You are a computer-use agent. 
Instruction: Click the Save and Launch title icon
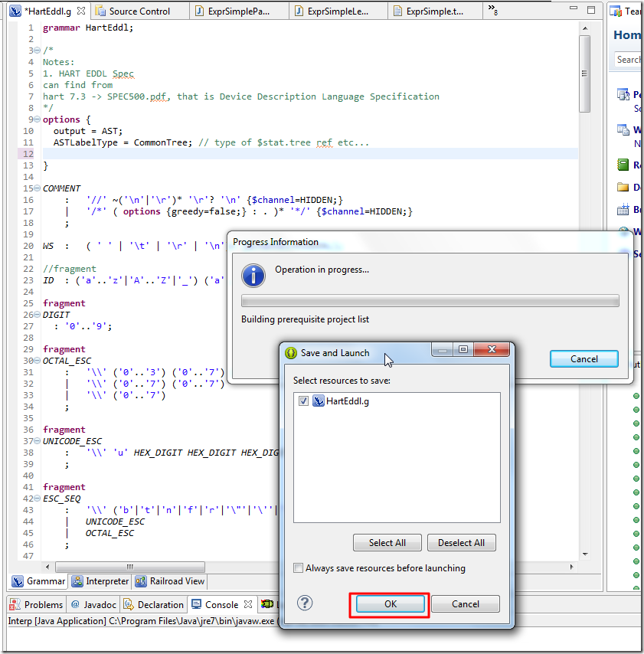coord(291,353)
